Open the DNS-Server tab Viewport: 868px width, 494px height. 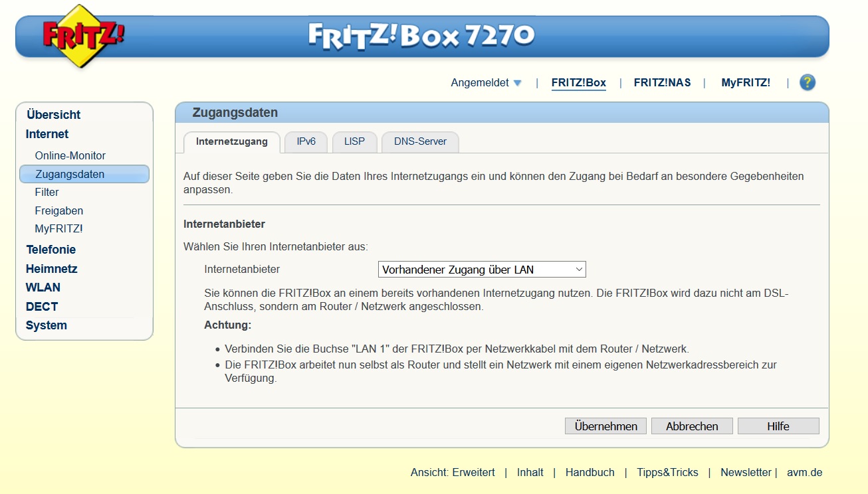click(420, 141)
